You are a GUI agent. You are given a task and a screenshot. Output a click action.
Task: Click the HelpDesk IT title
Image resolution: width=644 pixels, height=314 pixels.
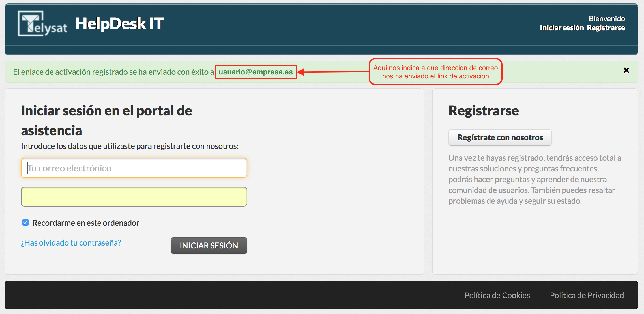(x=119, y=23)
